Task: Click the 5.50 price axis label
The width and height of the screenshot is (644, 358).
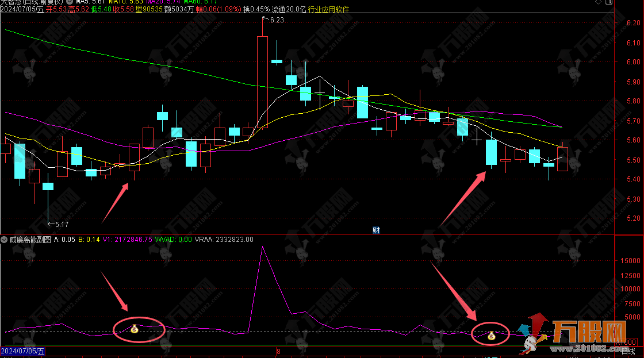Action: tap(633, 160)
